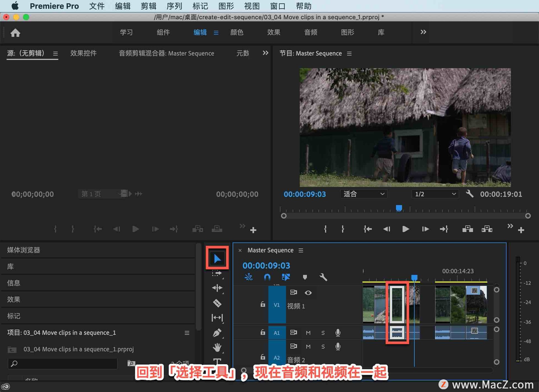Open the Apple menu
Viewport: 539px width, 392px height.
(15, 6)
